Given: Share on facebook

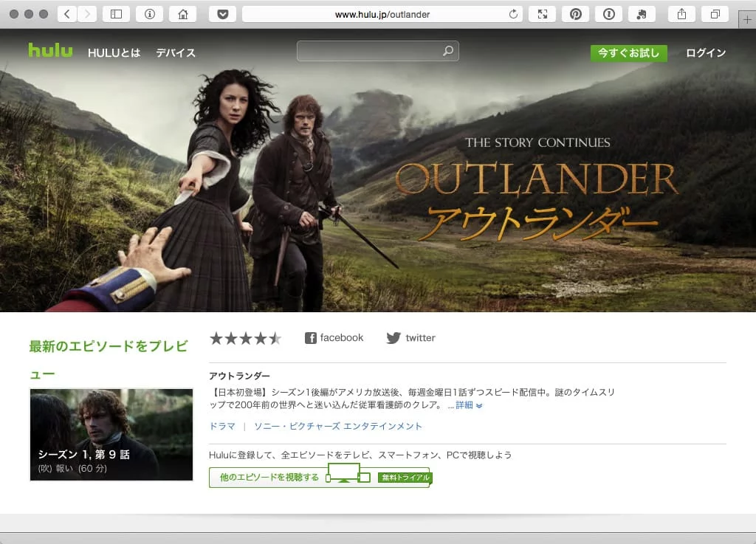Looking at the screenshot, I should [x=334, y=338].
